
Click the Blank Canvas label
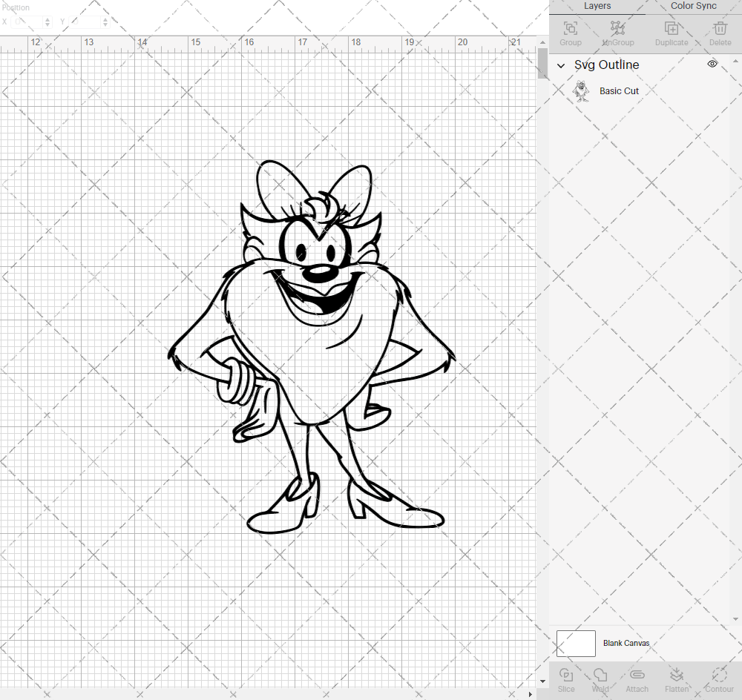[627, 643]
